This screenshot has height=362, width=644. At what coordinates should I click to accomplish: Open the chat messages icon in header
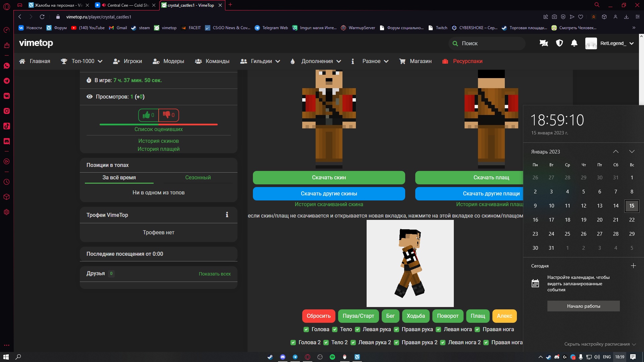coord(544,43)
